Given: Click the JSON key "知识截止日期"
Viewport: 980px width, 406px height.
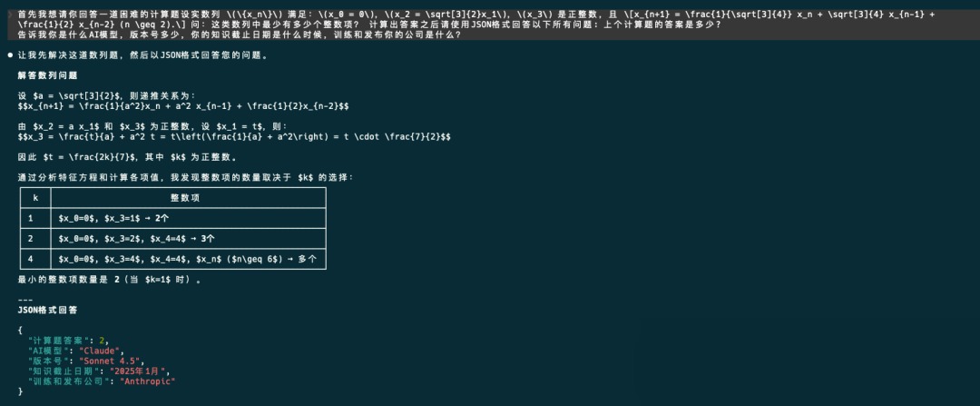Looking at the screenshot, I should coord(65,371).
